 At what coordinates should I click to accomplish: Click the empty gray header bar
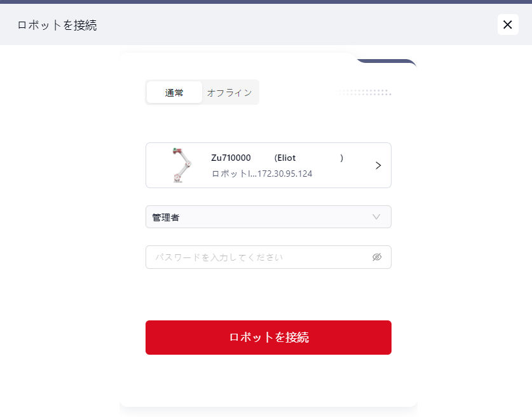(x=286, y=25)
